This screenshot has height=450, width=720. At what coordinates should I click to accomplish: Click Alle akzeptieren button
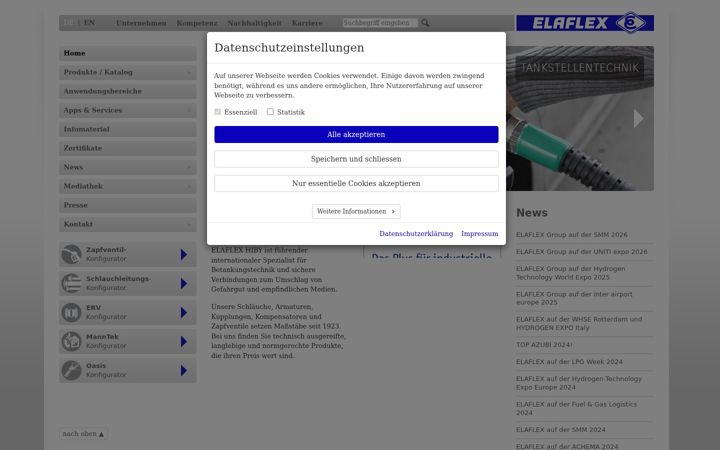coord(356,135)
